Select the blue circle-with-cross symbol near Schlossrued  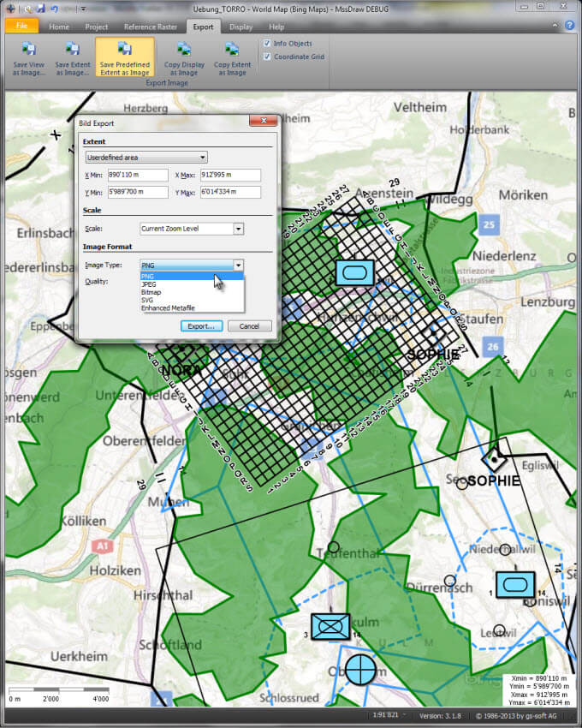(361, 670)
